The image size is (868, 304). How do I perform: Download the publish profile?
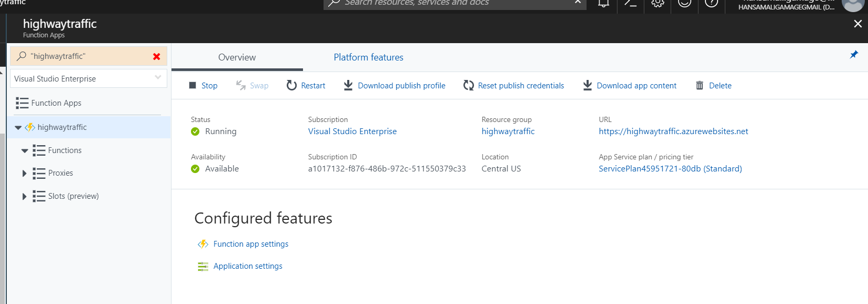pos(395,85)
